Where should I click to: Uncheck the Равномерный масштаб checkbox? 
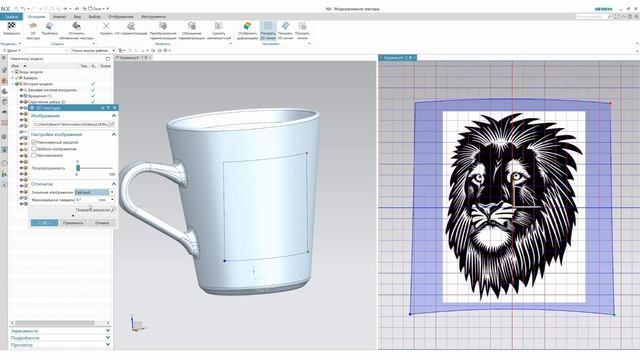click(x=34, y=142)
